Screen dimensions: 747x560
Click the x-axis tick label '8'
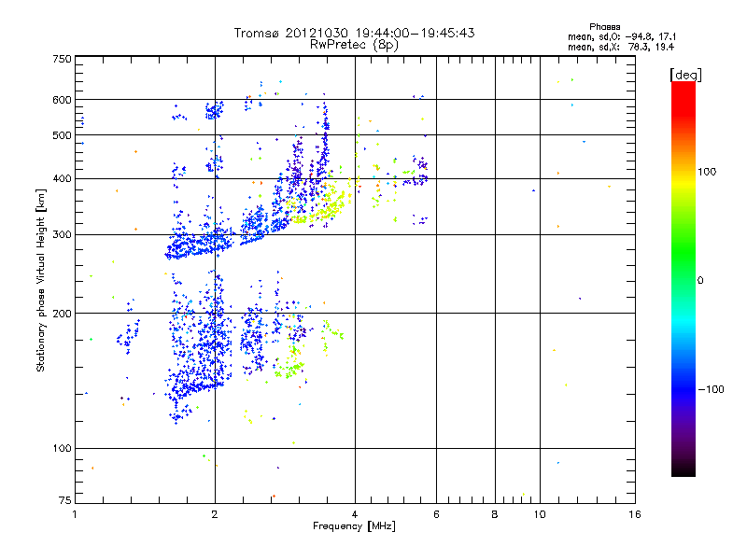495,514
